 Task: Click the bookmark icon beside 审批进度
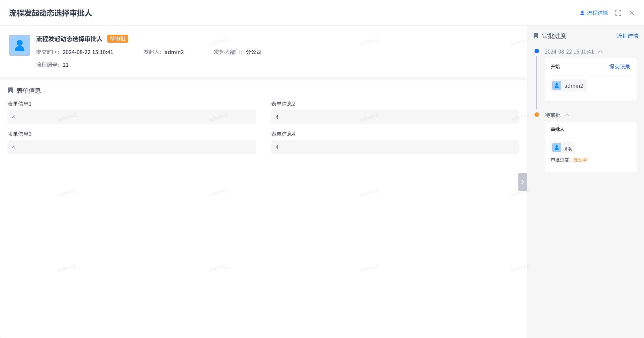tap(536, 36)
